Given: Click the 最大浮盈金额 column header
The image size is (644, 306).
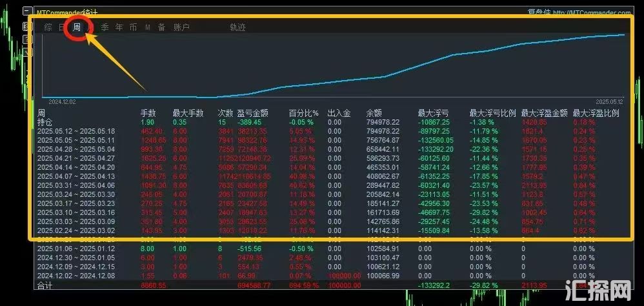Looking at the screenshot, I should pyautogui.click(x=545, y=114).
